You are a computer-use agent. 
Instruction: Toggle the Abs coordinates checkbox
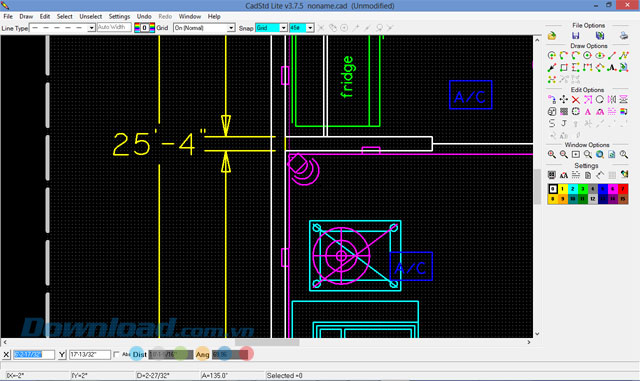116,354
